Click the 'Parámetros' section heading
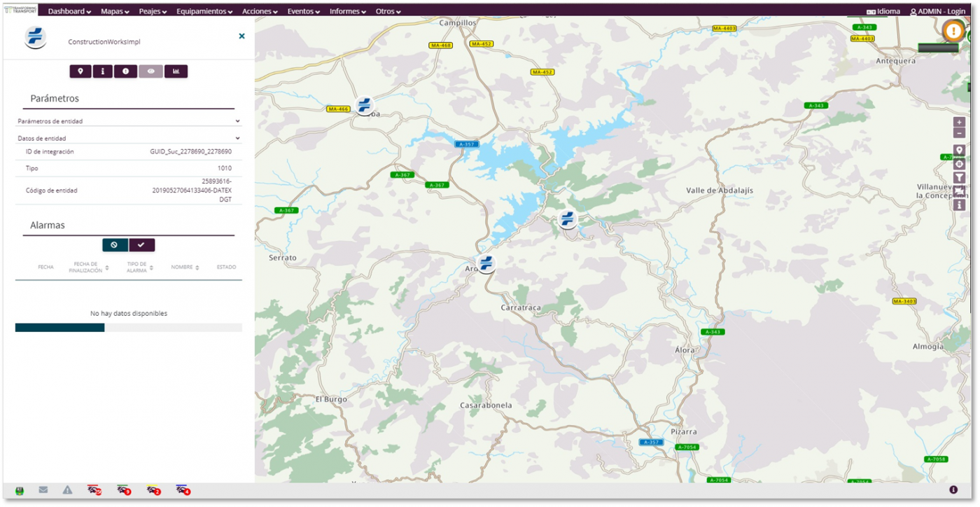This screenshot has height=507, width=980. tap(55, 99)
